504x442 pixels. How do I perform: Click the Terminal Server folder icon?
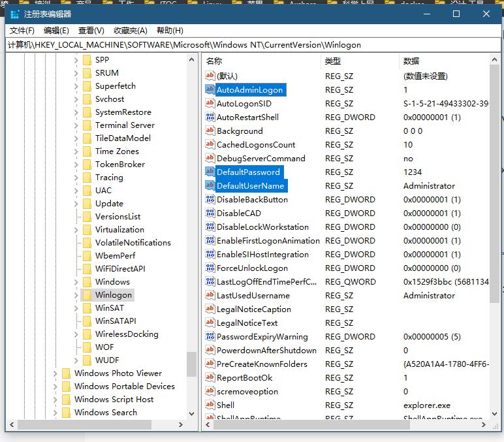[x=87, y=125]
